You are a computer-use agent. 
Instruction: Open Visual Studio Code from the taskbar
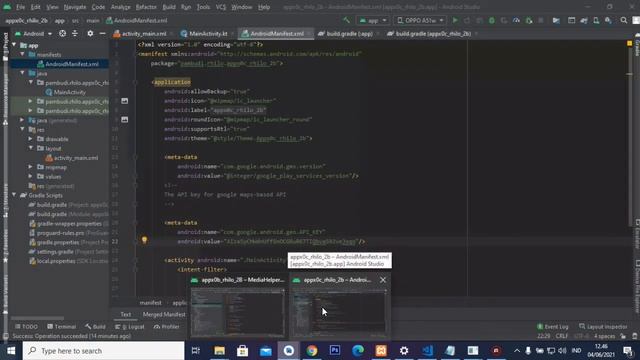tap(427, 351)
